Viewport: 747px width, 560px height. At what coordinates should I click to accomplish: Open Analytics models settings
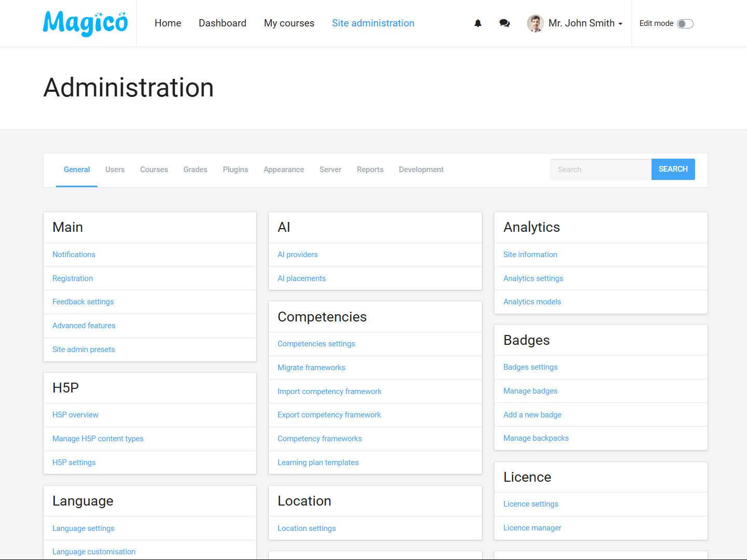(x=532, y=301)
